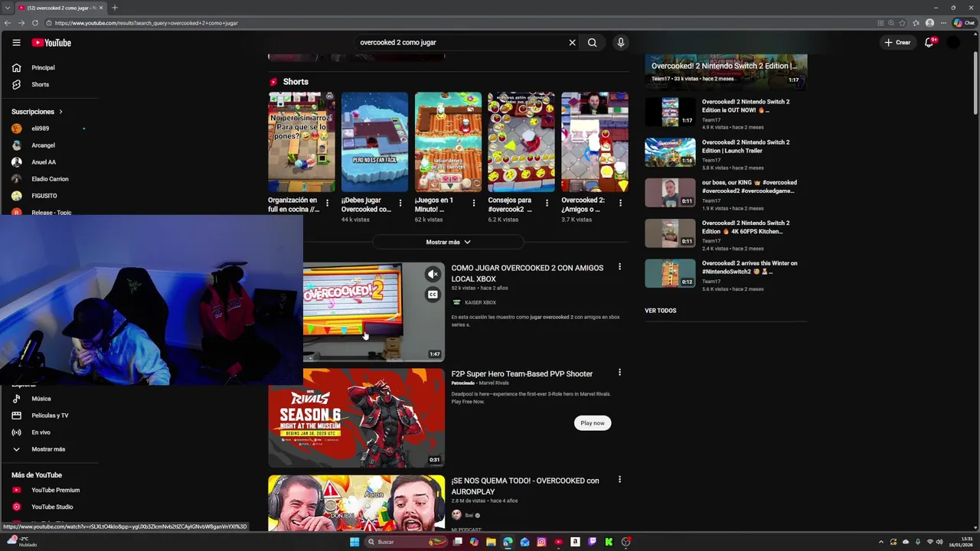Play the ¡Debes jugar Overcooked short
This screenshot has width=980, height=551.
point(375,142)
